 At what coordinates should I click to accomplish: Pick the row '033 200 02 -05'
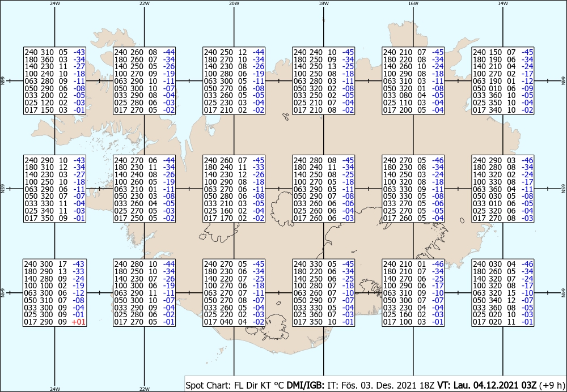[x=54, y=95]
